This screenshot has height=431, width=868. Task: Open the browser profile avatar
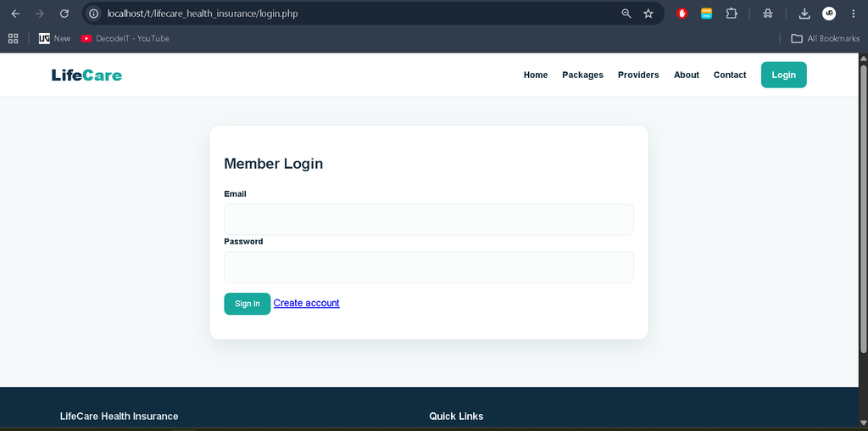tap(829, 14)
